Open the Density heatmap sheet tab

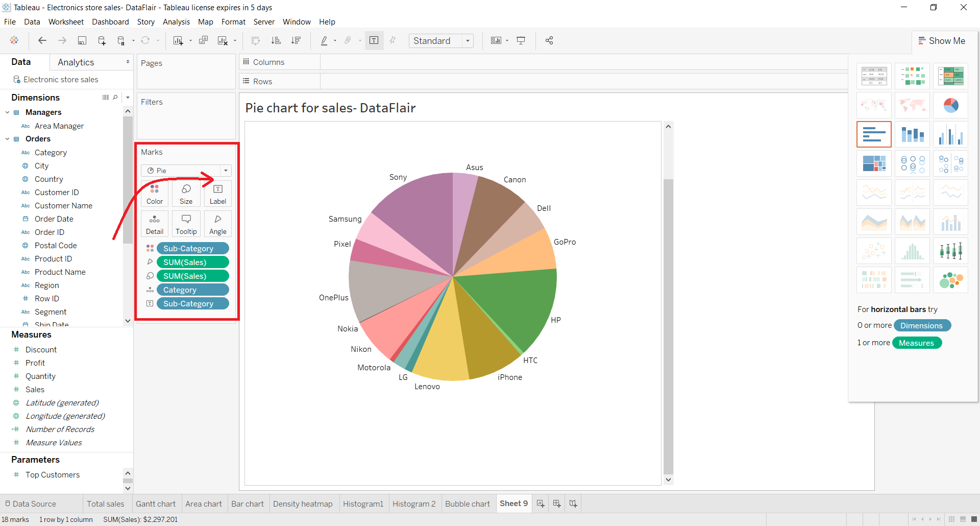click(x=303, y=504)
